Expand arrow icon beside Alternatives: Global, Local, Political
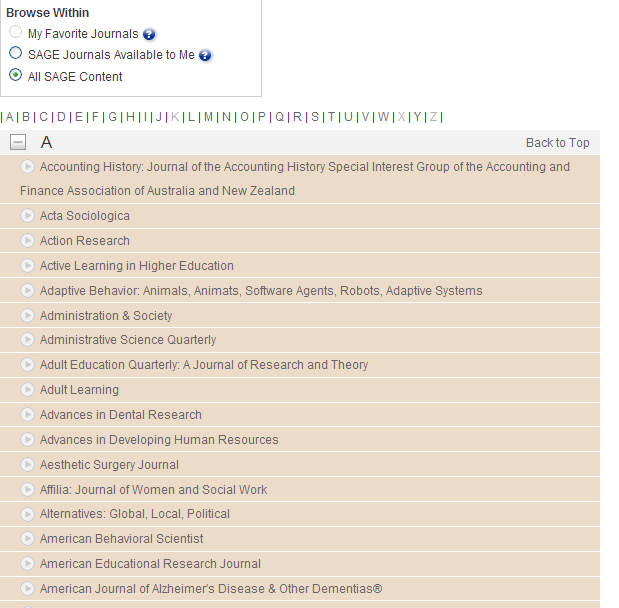This screenshot has height=608, width=619. (x=27, y=514)
